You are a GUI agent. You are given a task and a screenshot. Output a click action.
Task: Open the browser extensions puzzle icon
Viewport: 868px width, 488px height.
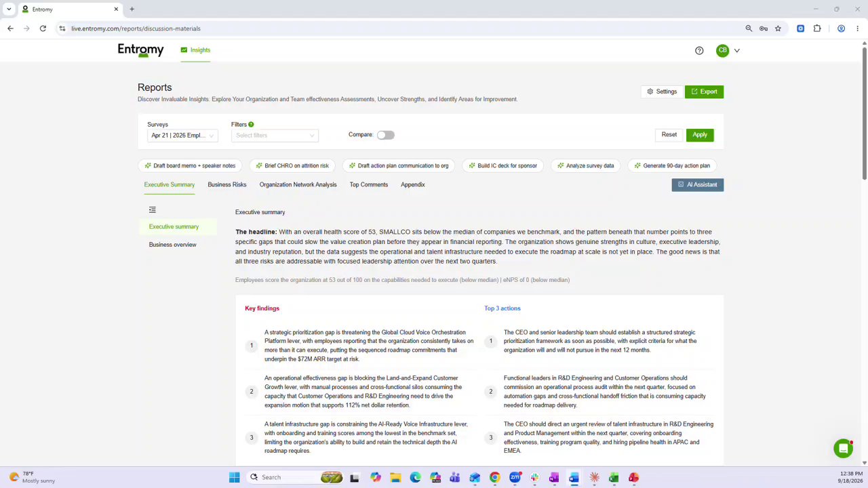817,28
